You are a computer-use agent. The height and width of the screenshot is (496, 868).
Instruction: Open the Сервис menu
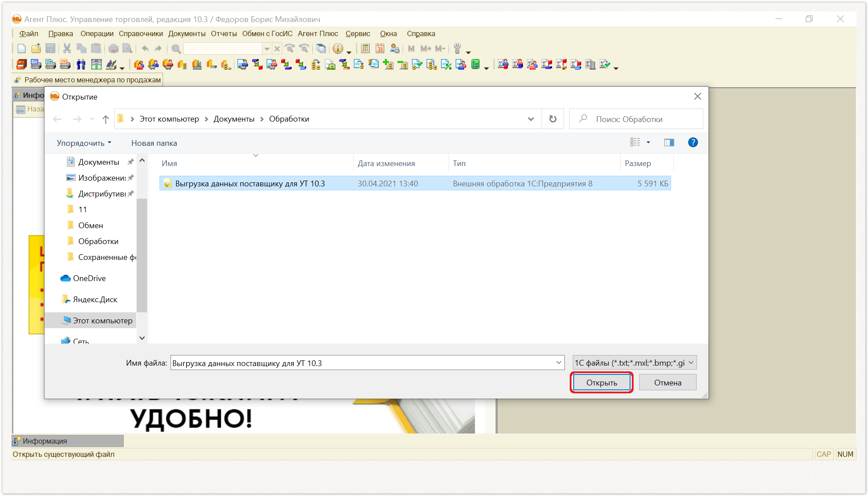[358, 33]
